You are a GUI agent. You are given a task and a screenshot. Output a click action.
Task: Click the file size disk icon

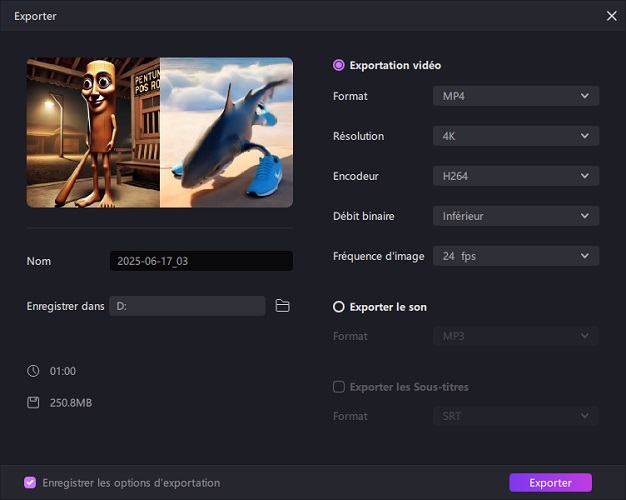pos(33,403)
